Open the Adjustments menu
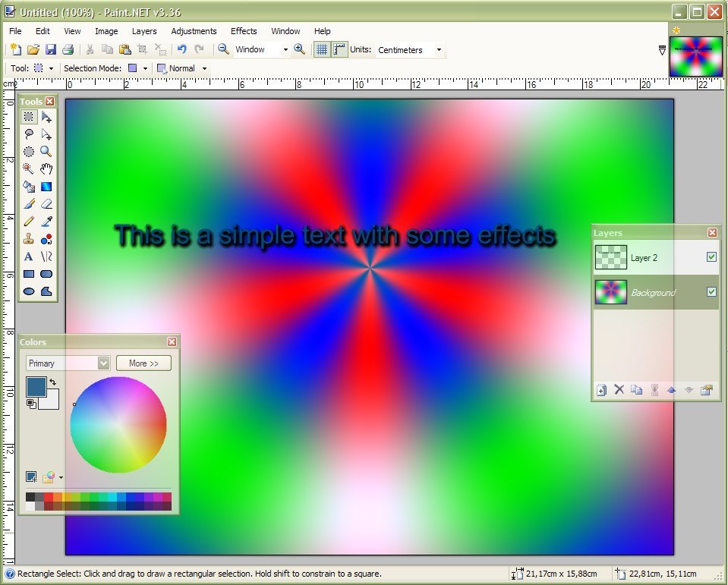 [194, 31]
